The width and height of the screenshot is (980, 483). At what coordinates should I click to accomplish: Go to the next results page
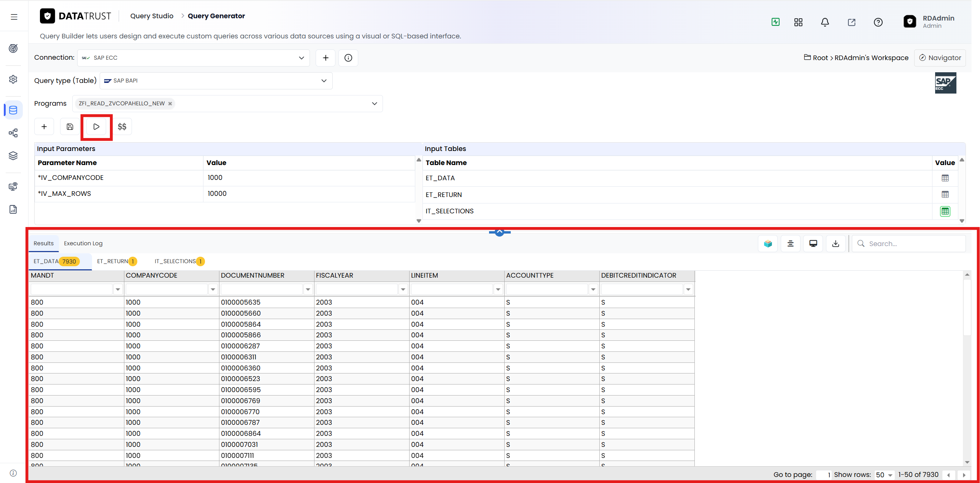coord(964,475)
